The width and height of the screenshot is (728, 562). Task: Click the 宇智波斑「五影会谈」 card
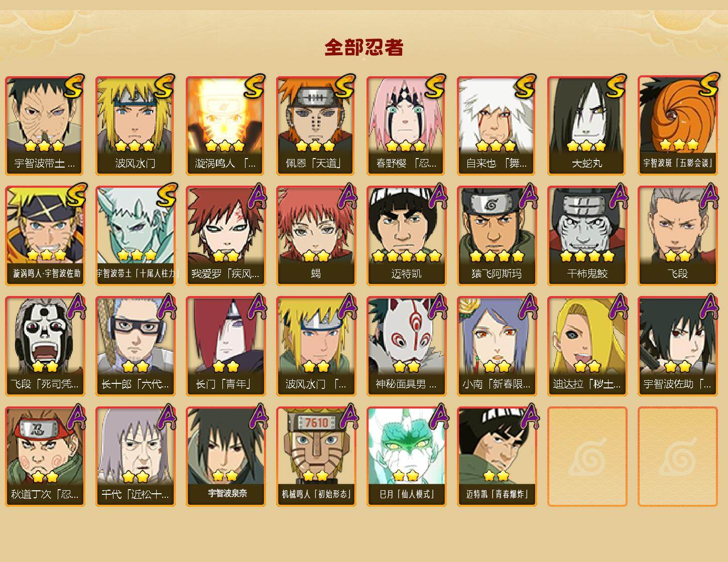point(677,125)
